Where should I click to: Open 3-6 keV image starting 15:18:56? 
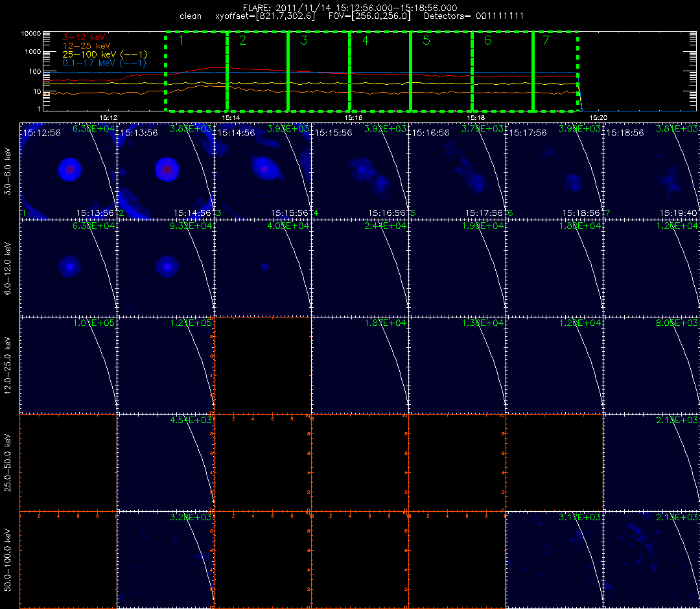tap(652, 171)
